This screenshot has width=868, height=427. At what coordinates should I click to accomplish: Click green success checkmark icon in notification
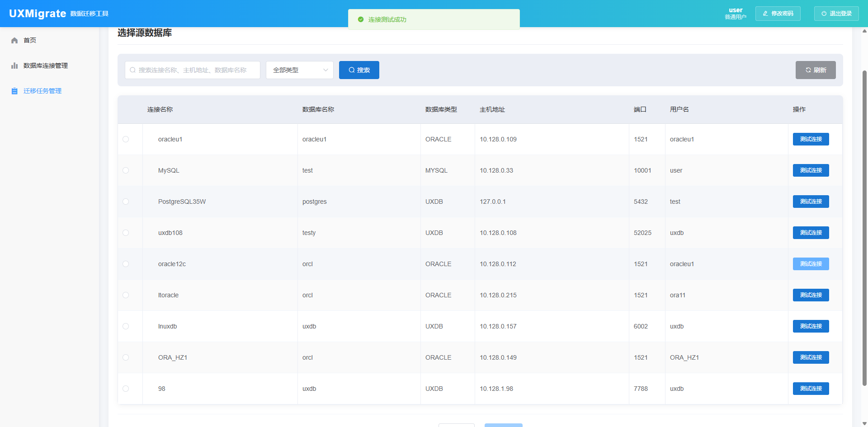coord(361,19)
